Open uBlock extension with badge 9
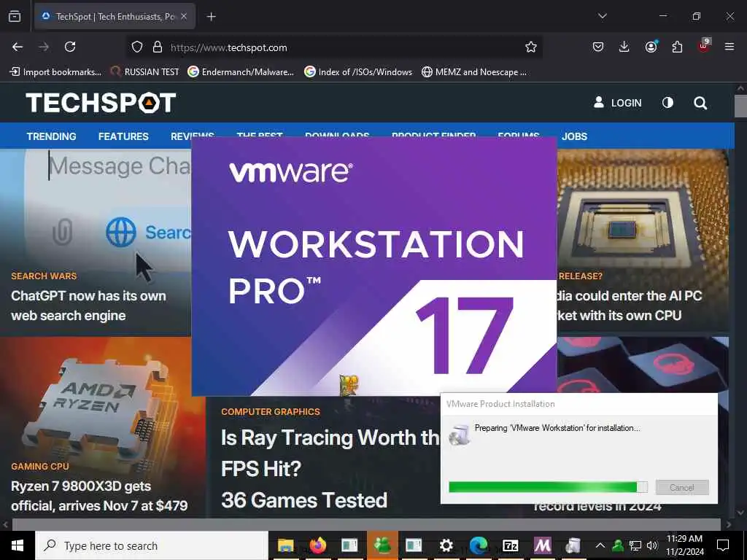Screen dimensions: 747x560 [704, 46]
